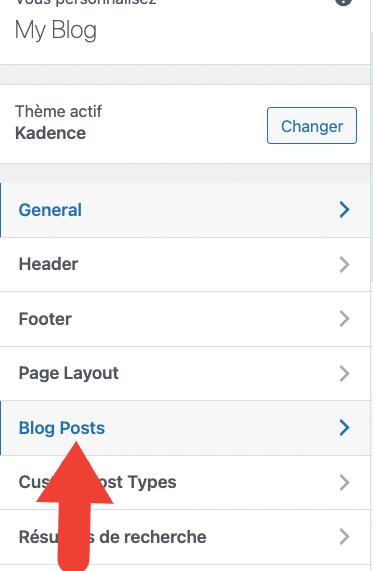Open the General settings section
The width and height of the screenshot is (373, 571).
pos(185,210)
